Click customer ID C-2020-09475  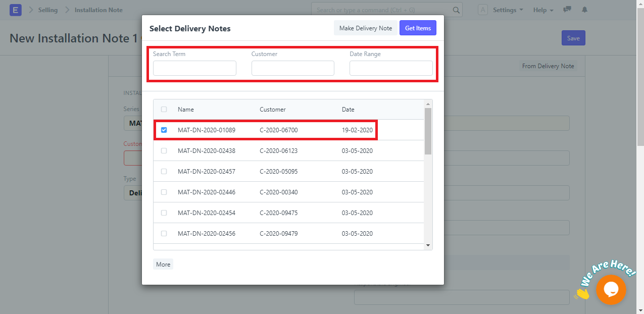tap(279, 213)
